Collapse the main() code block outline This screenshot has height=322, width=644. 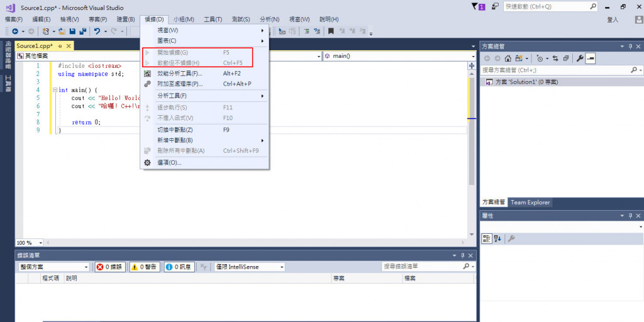(55, 90)
